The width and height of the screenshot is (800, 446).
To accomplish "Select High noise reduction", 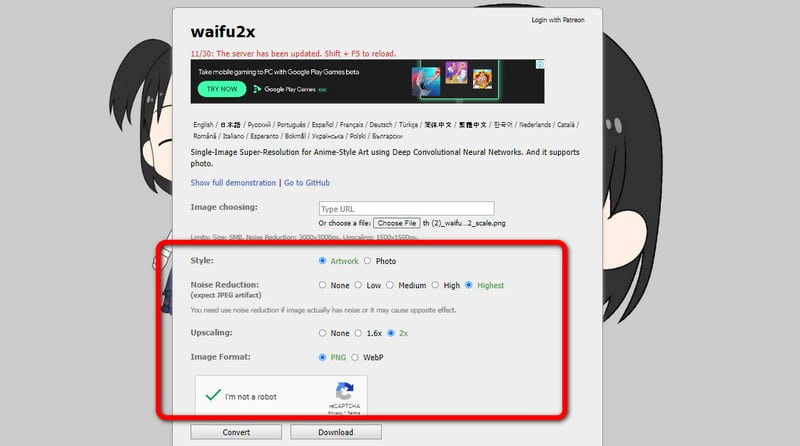I will tap(435, 285).
